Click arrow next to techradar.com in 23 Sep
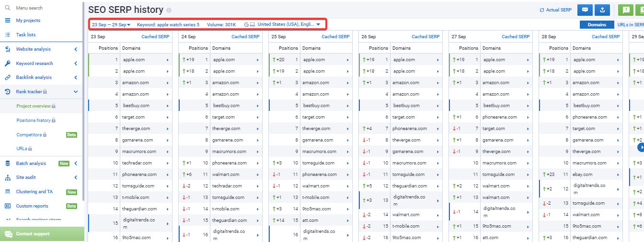The image size is (644, 242). click(x=168, y=163)
